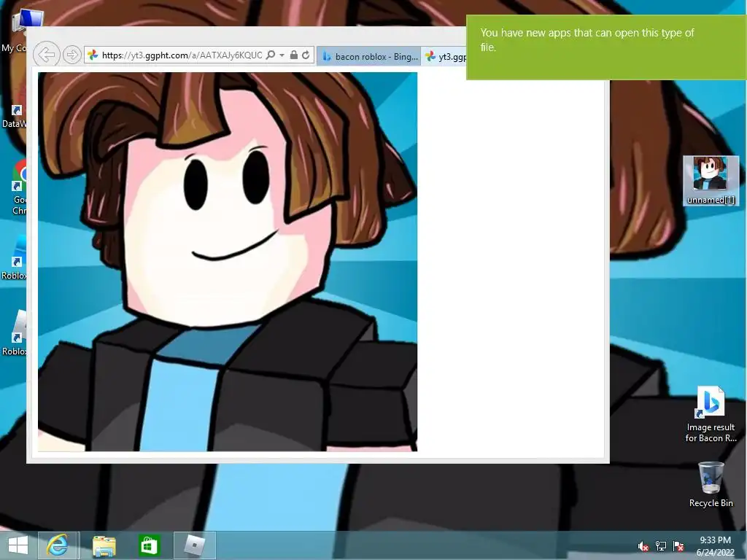Click the muted volume tray icon
The height and width of the screenshot is (560, 747).
(643, 546)
